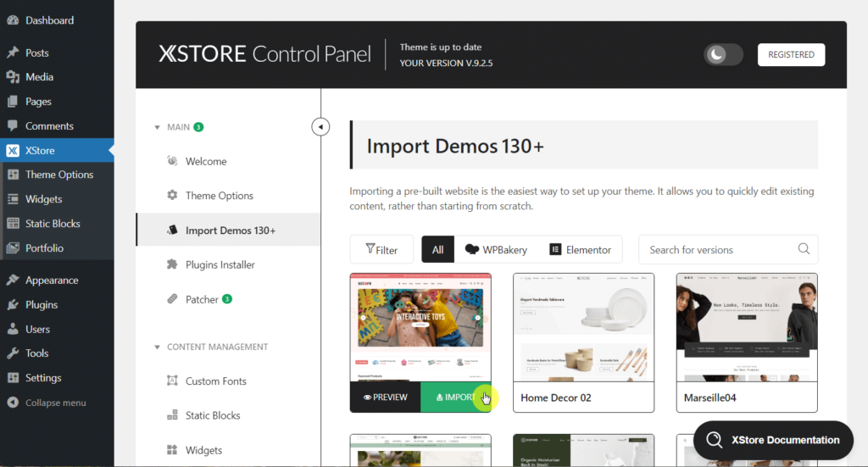Click the Media library icon

(x=13, y=77)
